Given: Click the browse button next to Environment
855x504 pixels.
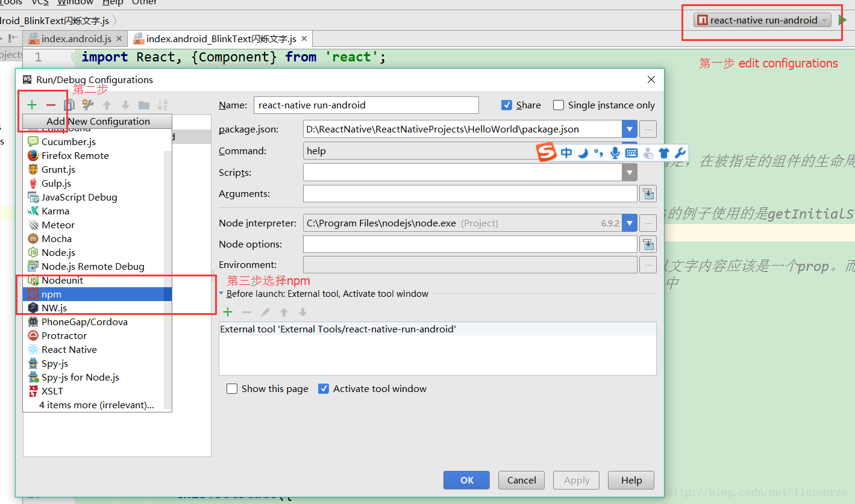Looking at the screenshot, I should (648, 265).
